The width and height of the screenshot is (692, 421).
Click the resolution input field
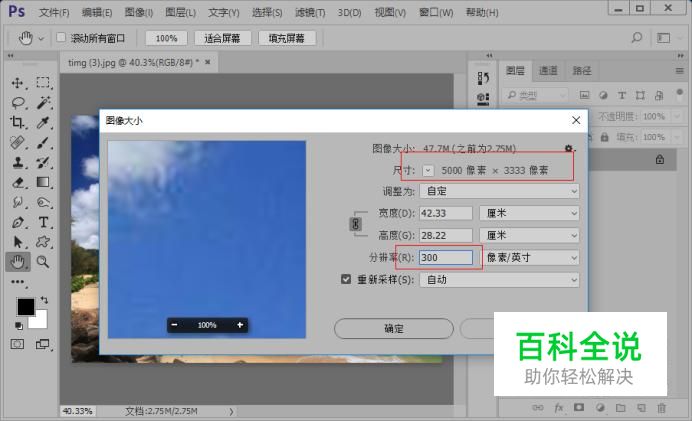coord(446,257)
